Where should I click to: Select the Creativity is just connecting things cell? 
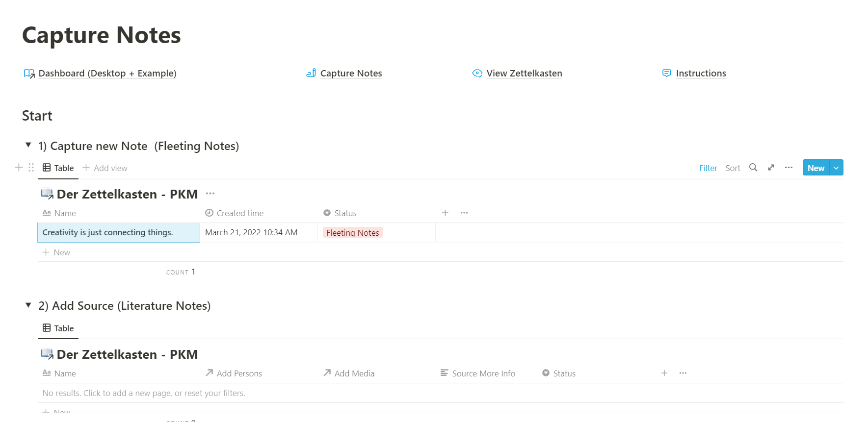(x=118, y=233)
